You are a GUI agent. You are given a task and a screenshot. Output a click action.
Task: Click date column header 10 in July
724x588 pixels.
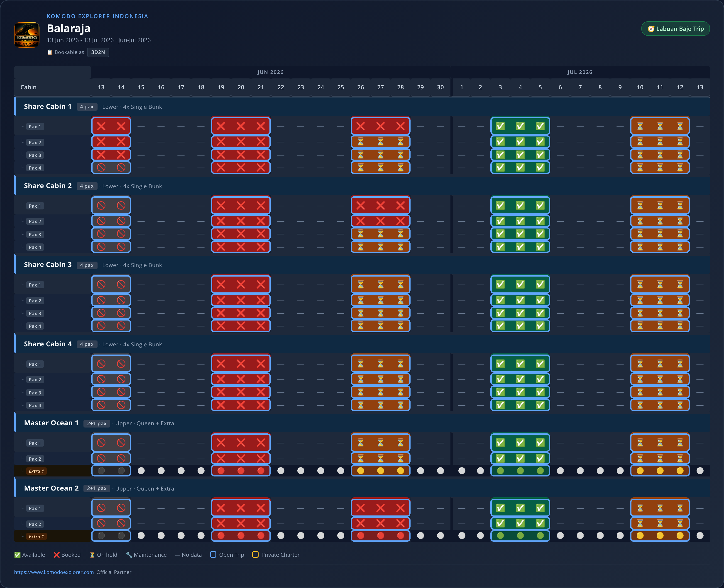point(640,87)
